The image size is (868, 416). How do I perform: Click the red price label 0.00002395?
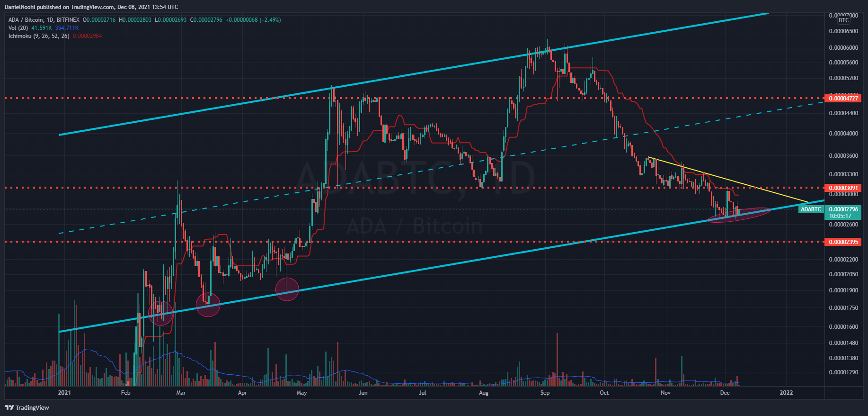(x=843, y=242)
